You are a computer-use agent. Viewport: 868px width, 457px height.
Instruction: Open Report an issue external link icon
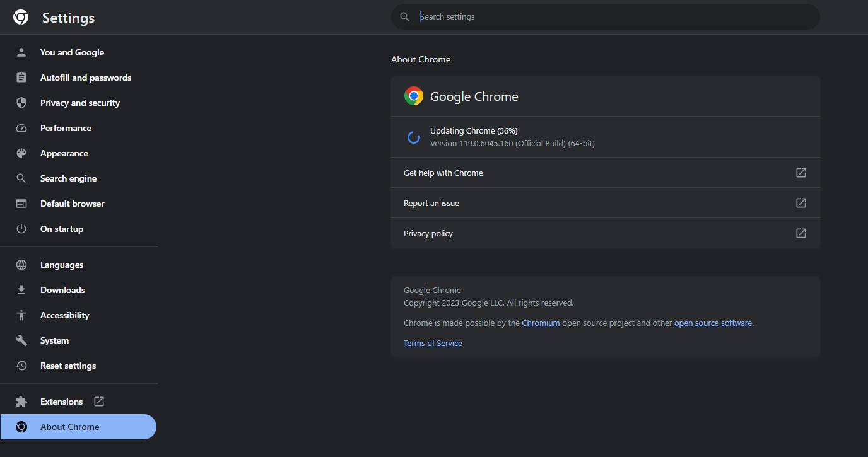801,203
